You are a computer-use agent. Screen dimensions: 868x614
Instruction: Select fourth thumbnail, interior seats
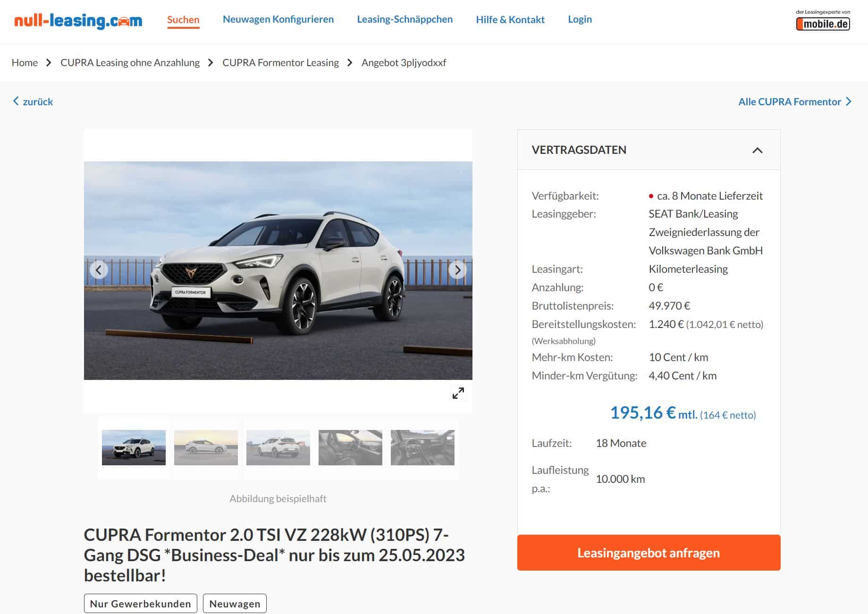[350, 447]
